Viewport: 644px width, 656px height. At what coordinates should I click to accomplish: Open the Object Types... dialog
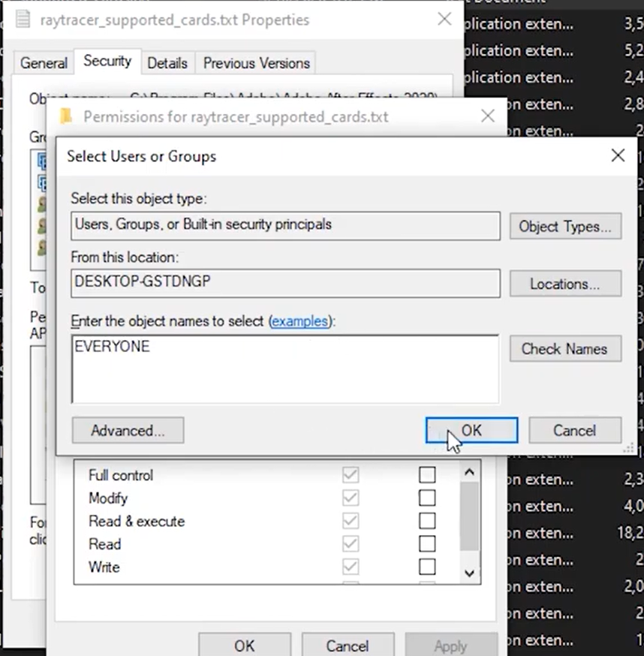click(x=565, y=227)
